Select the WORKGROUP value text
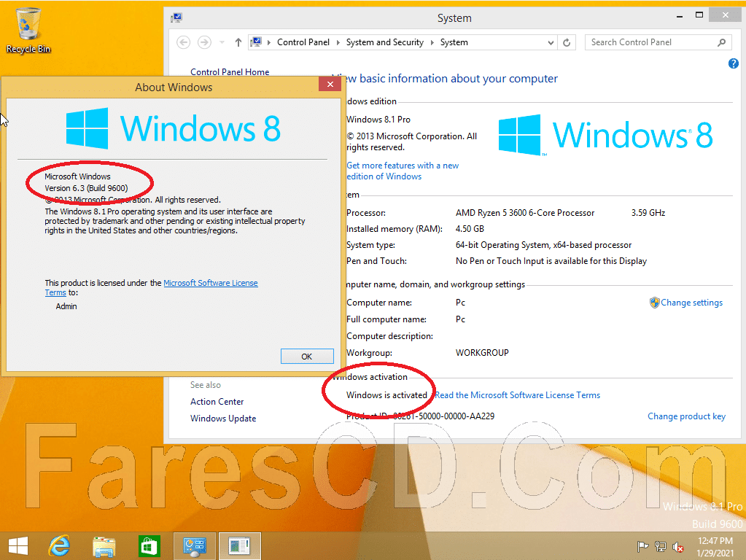Viewport: 746px width, 560px height. 482,353
